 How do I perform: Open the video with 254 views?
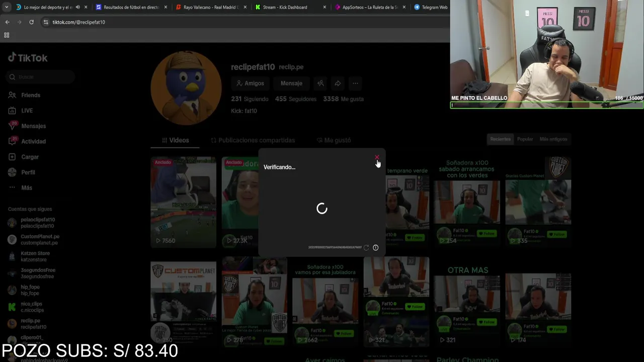[x=467, y=203]
